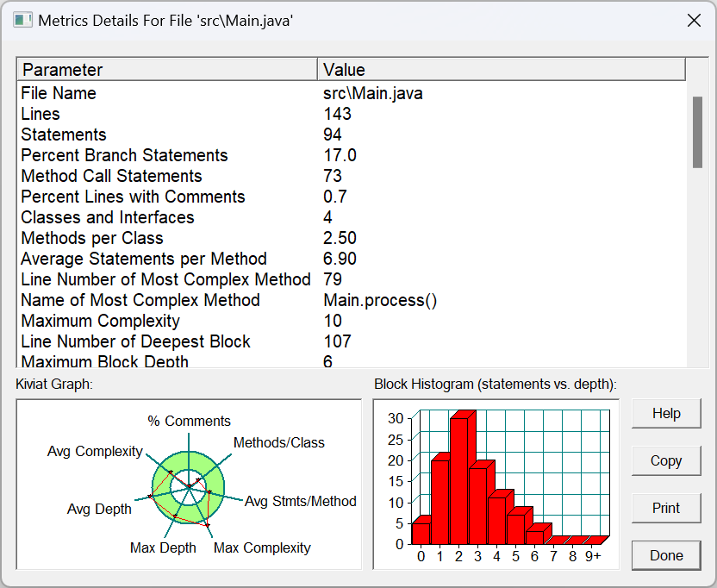This screenshot has width=717, height=588.
Task: Click the 9+ histogram axis label
Action: [593, 556]
